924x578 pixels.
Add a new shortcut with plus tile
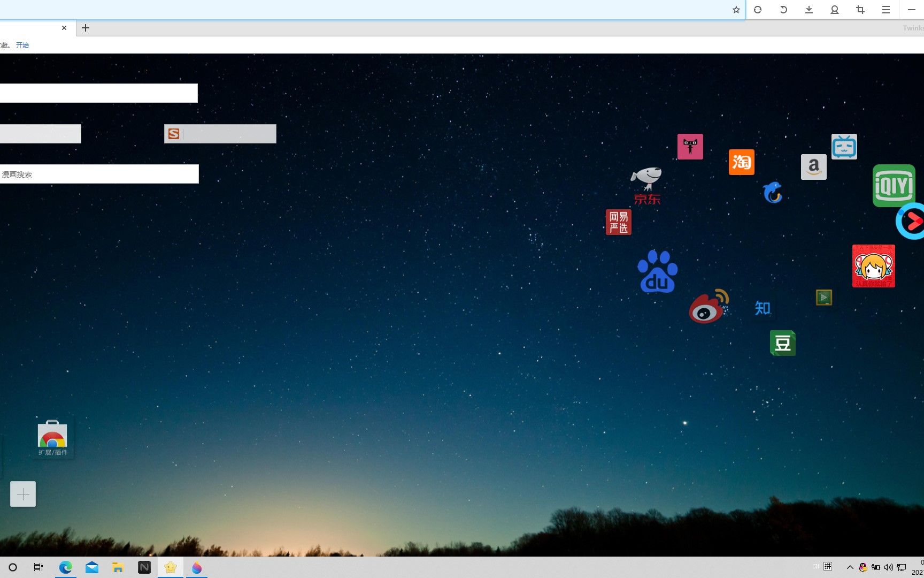pyautogui.click(x=23, y=494)
